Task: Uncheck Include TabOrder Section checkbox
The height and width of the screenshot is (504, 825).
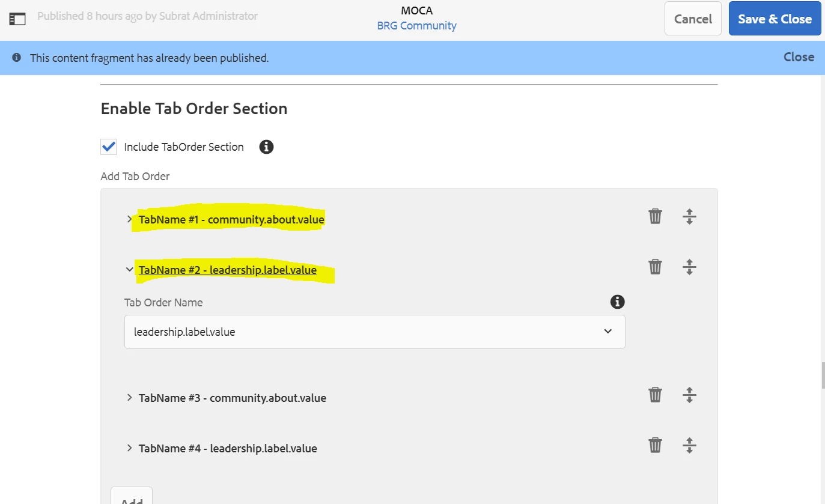Action: (x=109, y=147)
